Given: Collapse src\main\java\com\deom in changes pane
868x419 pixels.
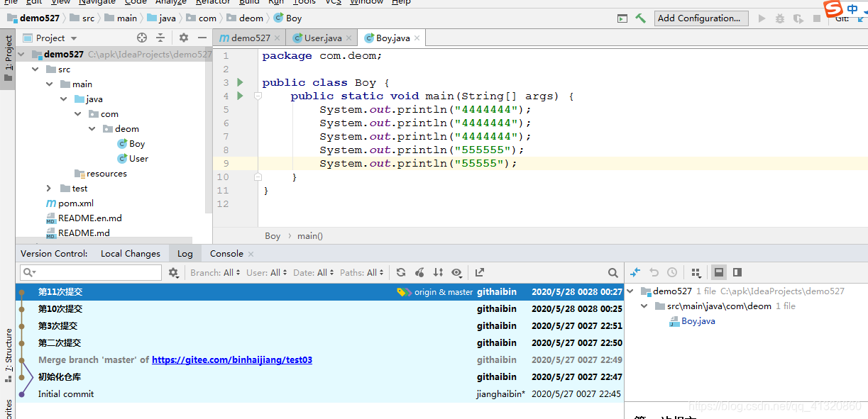Looking at the screenshot, I should pos(644,306).
